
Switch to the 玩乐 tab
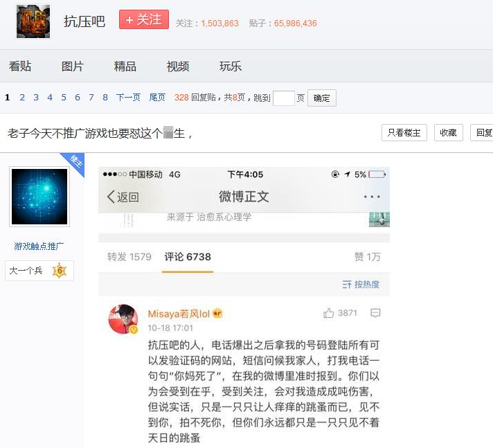(x=231, y=66)
